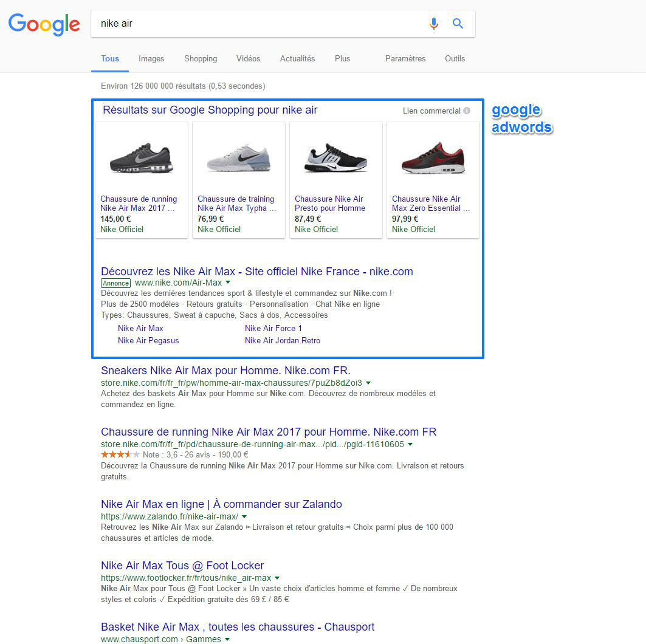
Task: Expand the arrow after homme-air-max-chaussures URL
Action: (368, 383)
